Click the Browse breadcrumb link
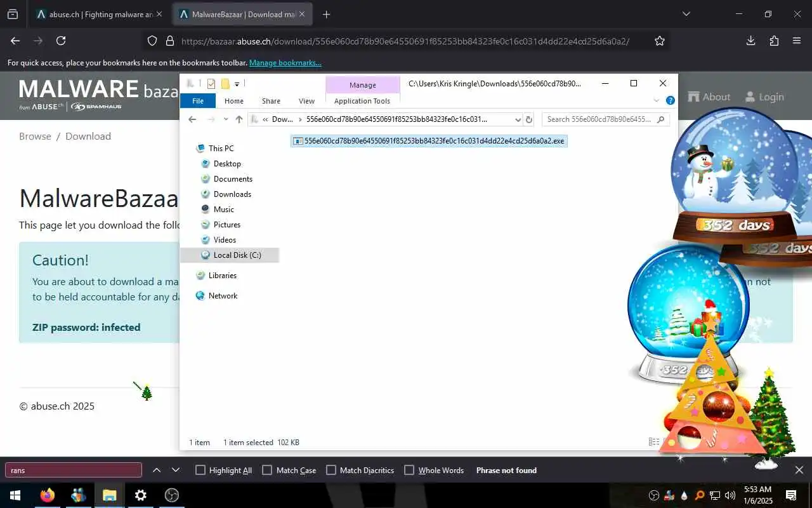The width and height of the screenshot is (812, 508). [35, 136]
